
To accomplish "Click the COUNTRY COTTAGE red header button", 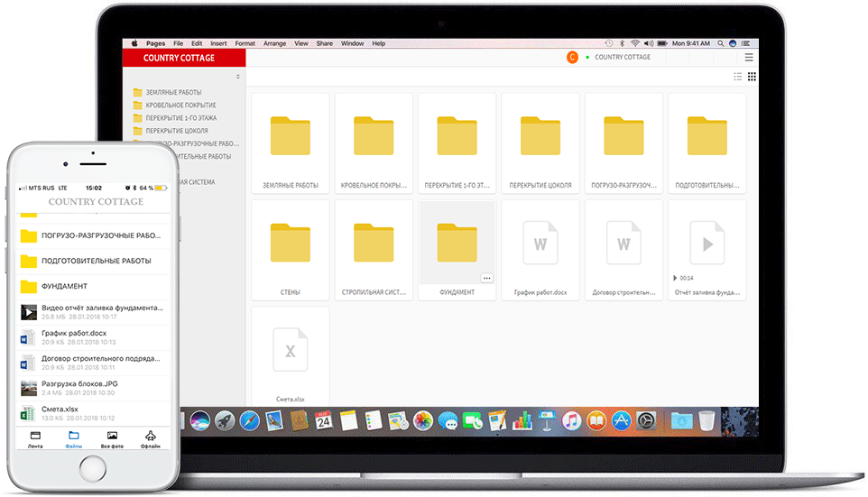I will click(180, 58).
